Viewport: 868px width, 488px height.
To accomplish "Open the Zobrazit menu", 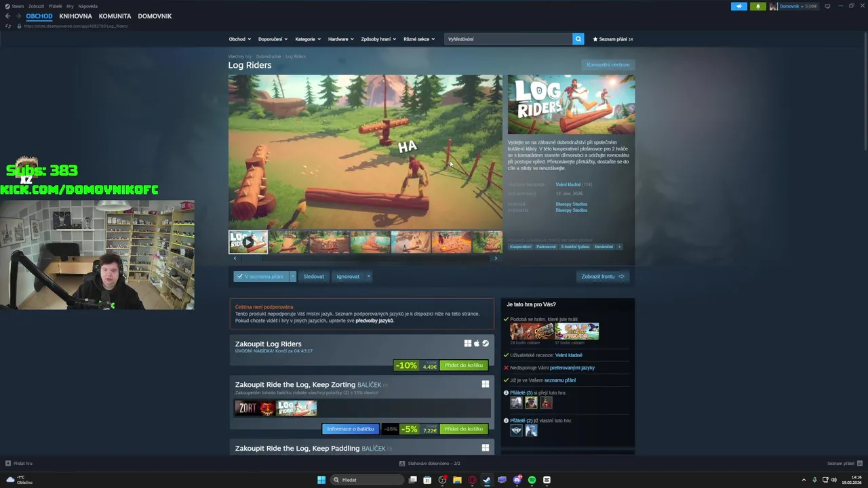I will [x=36, y=6].
